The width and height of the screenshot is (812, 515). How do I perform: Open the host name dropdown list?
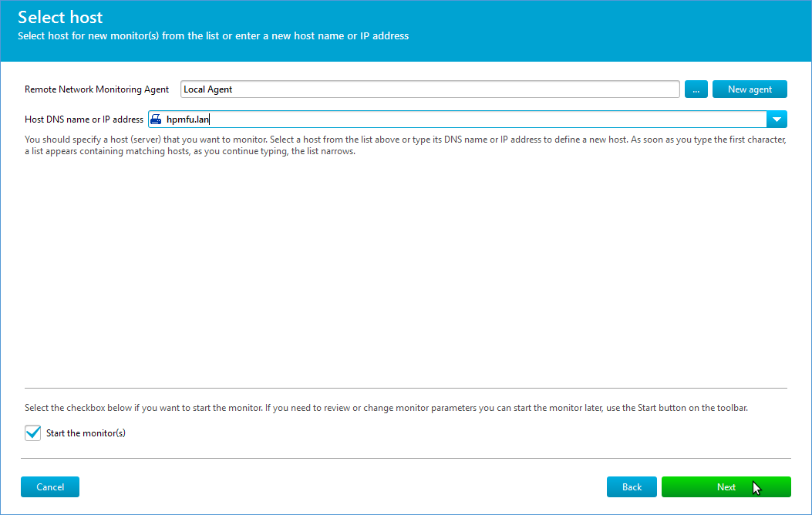pos(777,119)
